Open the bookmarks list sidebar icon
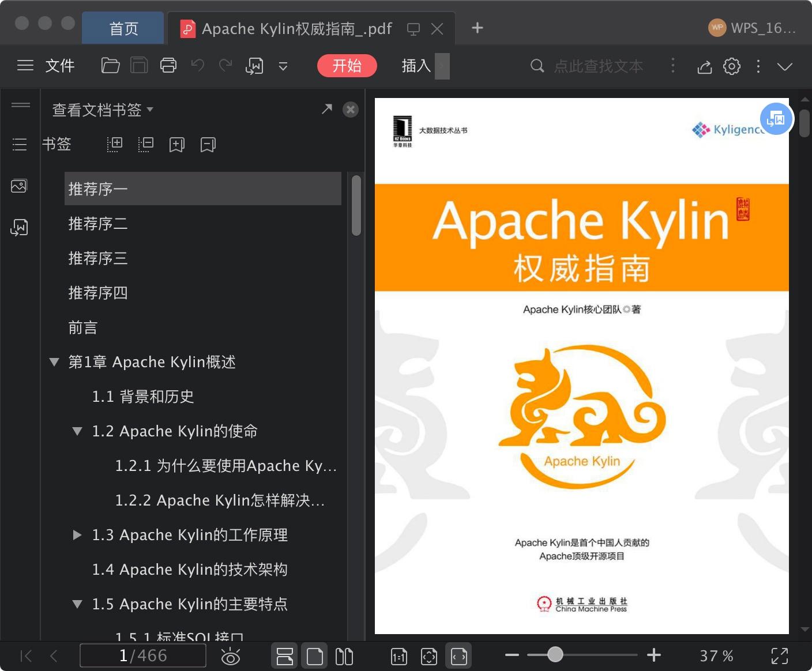Screen dimensions: 812x671 (x=20, y=144)
